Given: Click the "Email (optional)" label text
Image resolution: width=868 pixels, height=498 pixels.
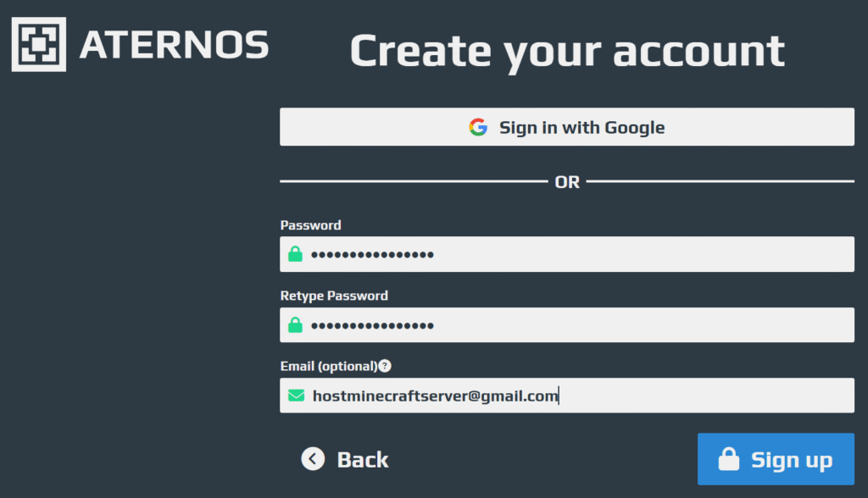Looking at the screenshot, I should (328, 366).
